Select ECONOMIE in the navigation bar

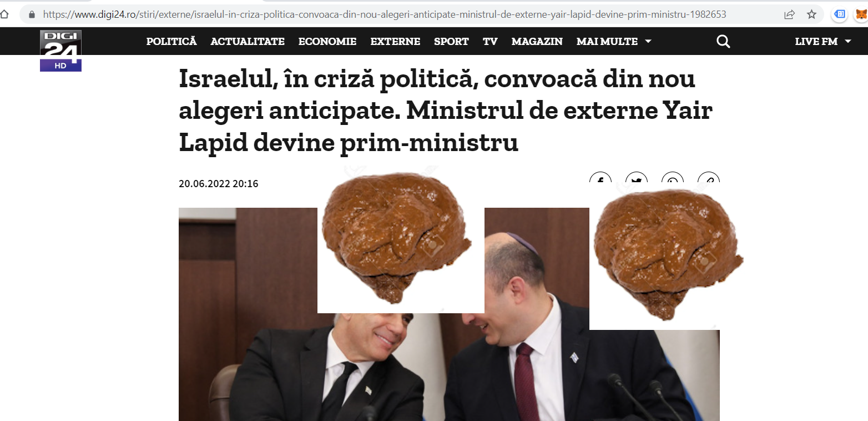coord(327,42)
